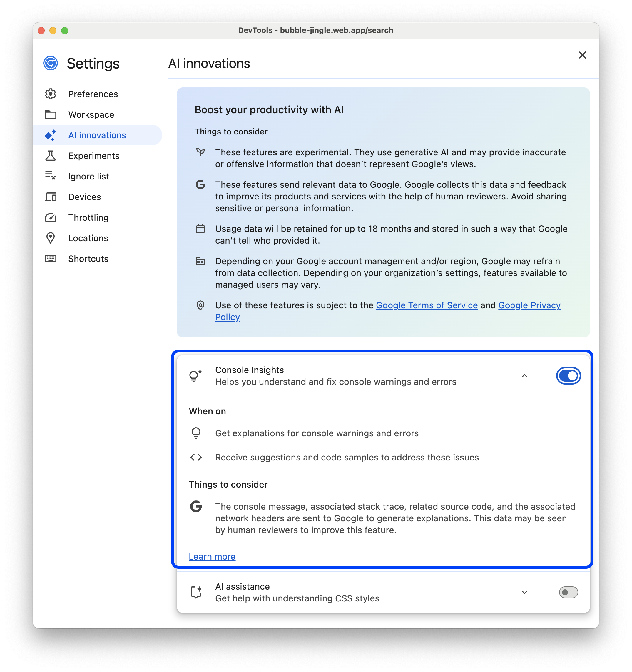Click the Ignore list icon
Image resolution: width=632 pixels, height=672 pixels.
51,176
